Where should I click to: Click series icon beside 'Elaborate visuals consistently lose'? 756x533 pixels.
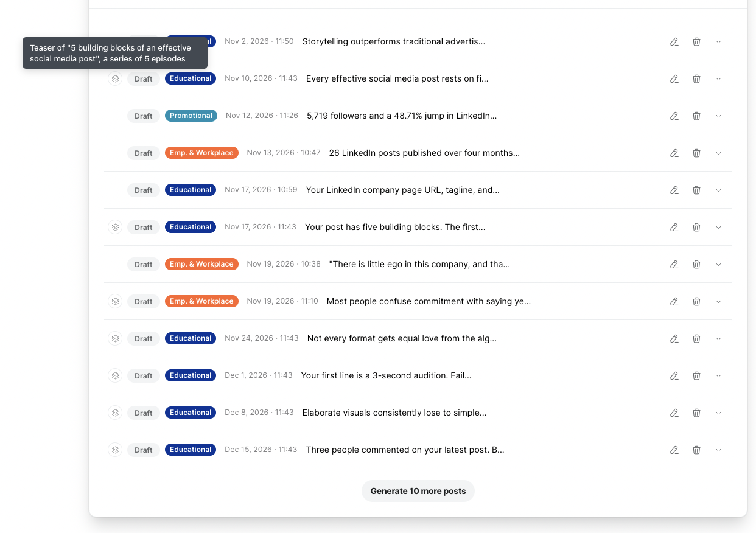click(x=115, y=413)
